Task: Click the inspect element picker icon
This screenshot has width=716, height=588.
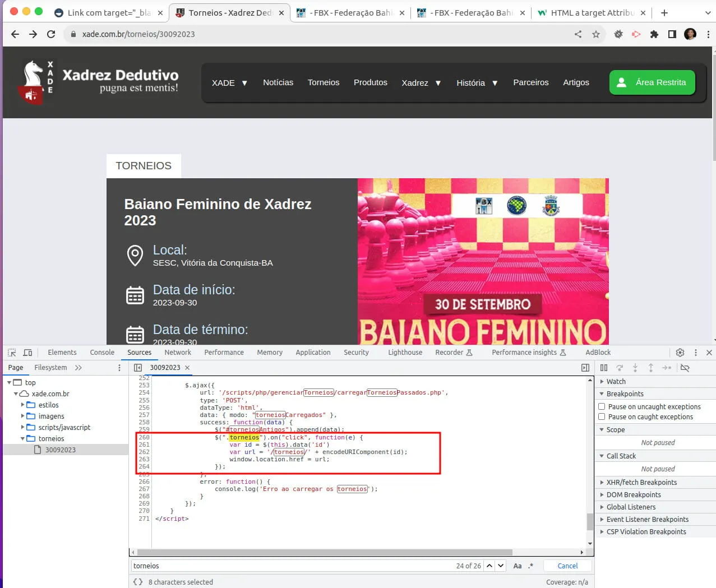Action: (12, 353)
